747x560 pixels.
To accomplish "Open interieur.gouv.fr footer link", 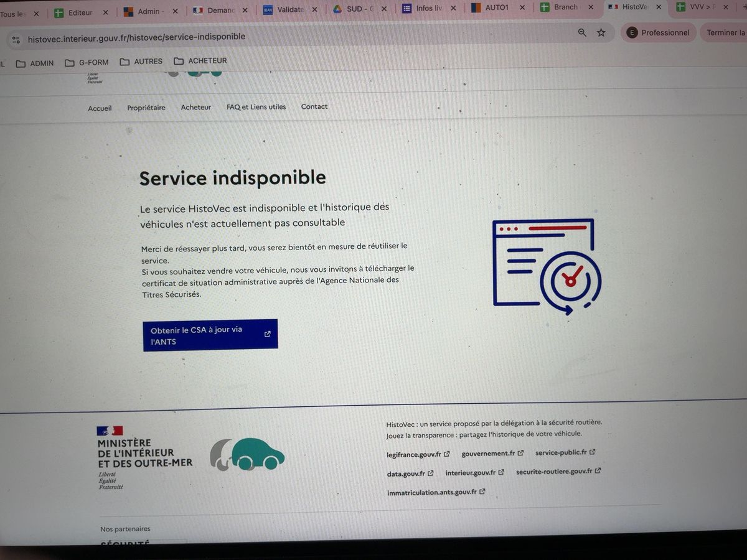I will click(474, 473).
